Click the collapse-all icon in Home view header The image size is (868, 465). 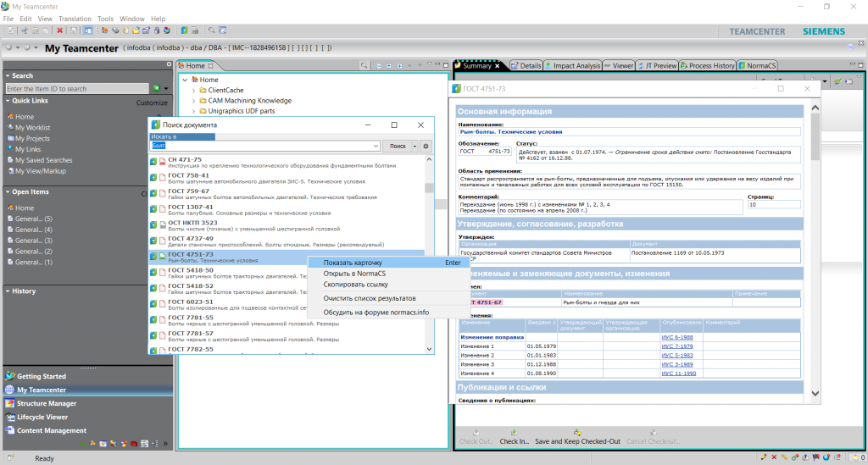point(379,65)
